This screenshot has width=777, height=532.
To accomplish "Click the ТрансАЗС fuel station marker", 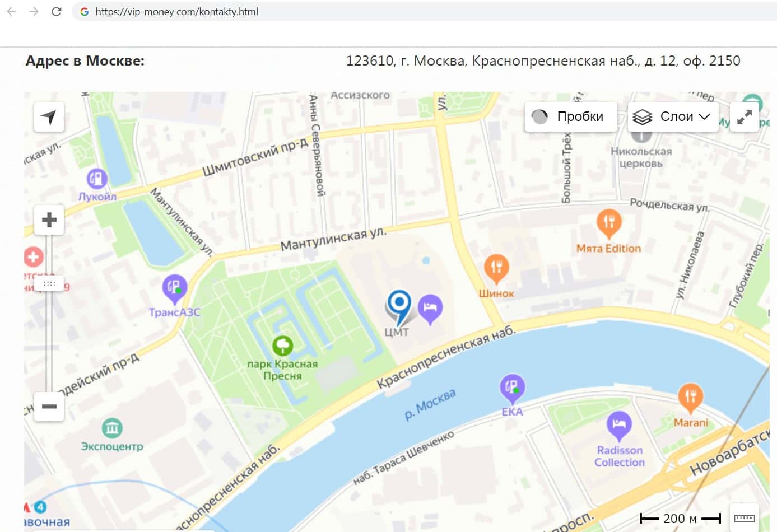I will tap(174, 288).
